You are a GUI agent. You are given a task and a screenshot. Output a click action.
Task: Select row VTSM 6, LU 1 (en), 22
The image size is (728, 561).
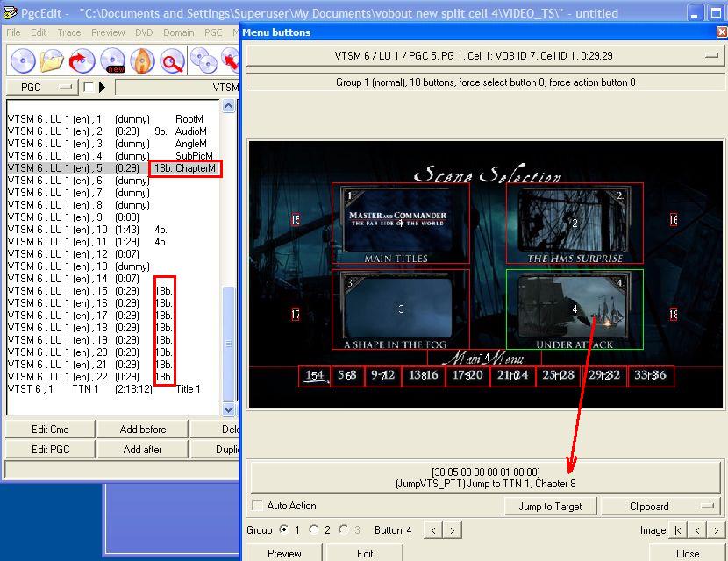[113, 376]
